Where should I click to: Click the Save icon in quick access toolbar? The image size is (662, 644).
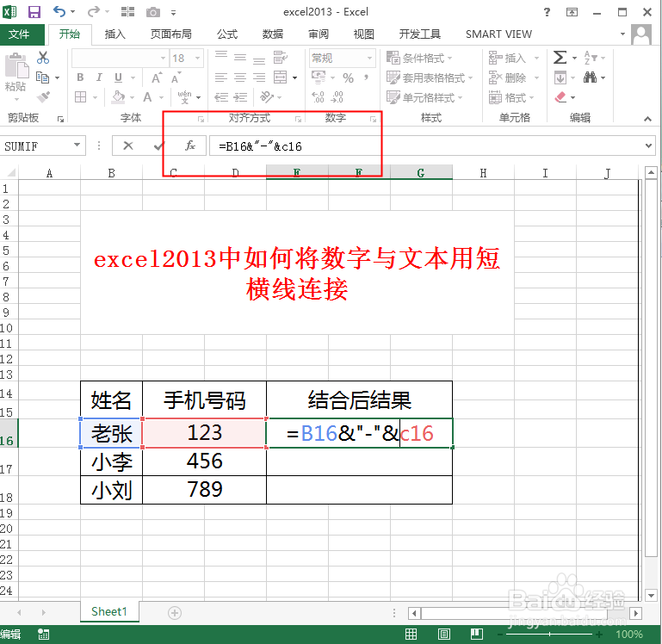[x=34, y=12]
